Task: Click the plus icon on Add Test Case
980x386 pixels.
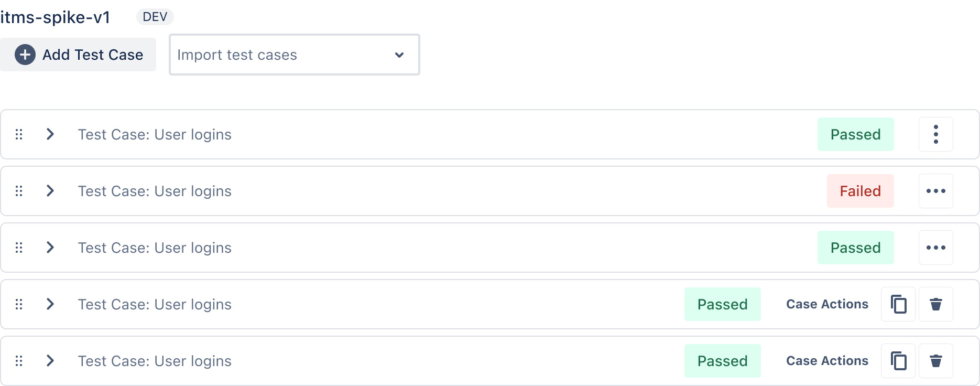Action: 25,55
